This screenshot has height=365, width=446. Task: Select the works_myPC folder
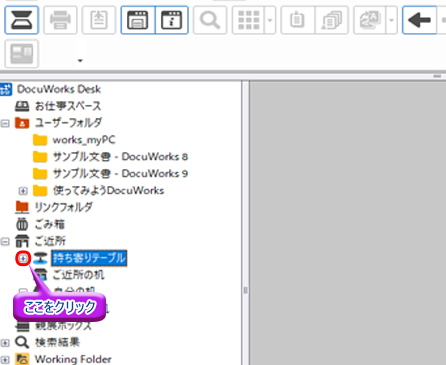74,140
